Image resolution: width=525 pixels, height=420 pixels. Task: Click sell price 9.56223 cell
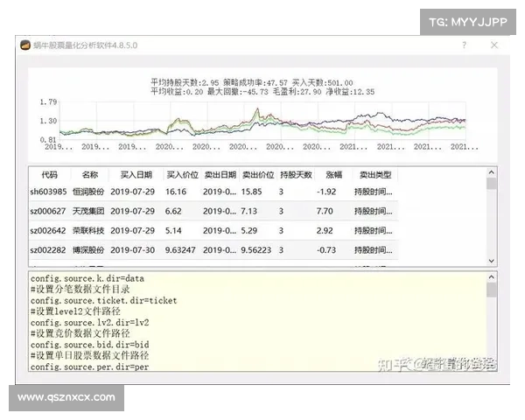point(256,250)
